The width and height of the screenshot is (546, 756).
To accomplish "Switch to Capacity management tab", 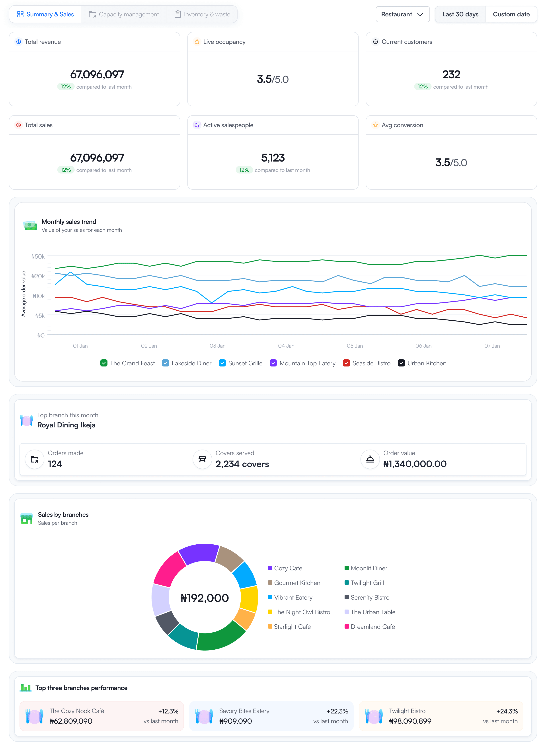I will click(x=124, y=14).
